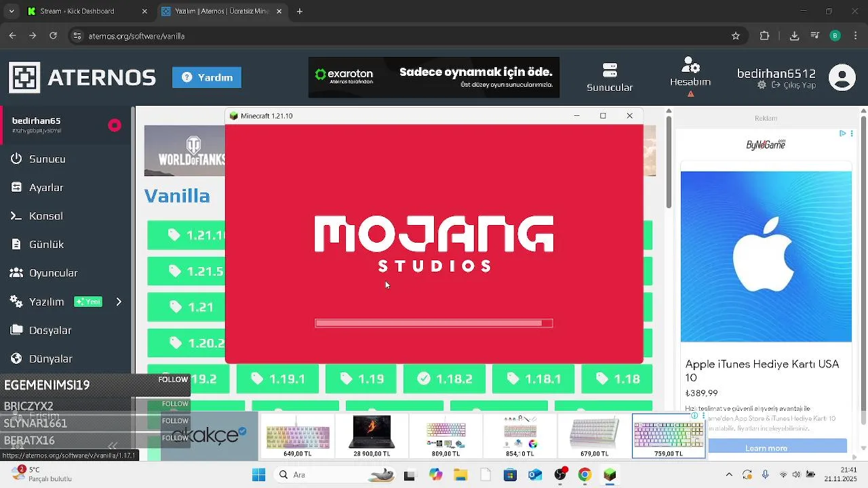Open the 28 900,00 TL laptop ad
The height and width of the screenshot is (488, 868).
pyautogui.click(x=372, y=436)
